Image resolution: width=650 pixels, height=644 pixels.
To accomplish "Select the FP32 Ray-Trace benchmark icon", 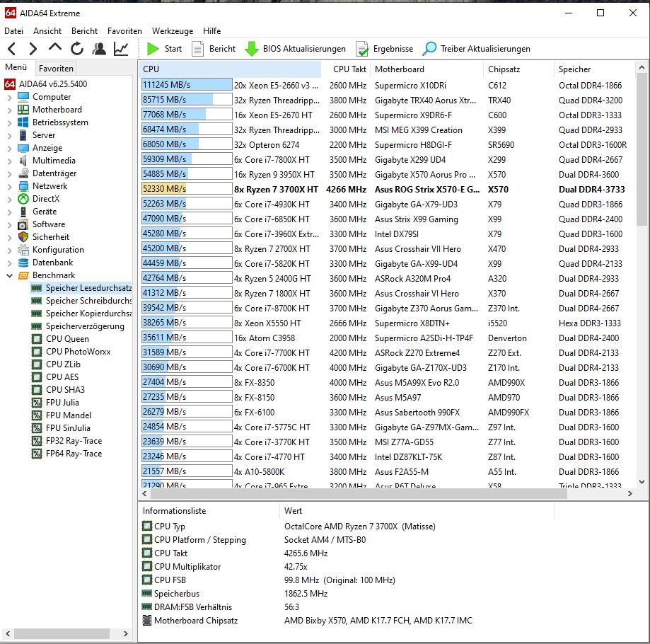I will point(37,441).
